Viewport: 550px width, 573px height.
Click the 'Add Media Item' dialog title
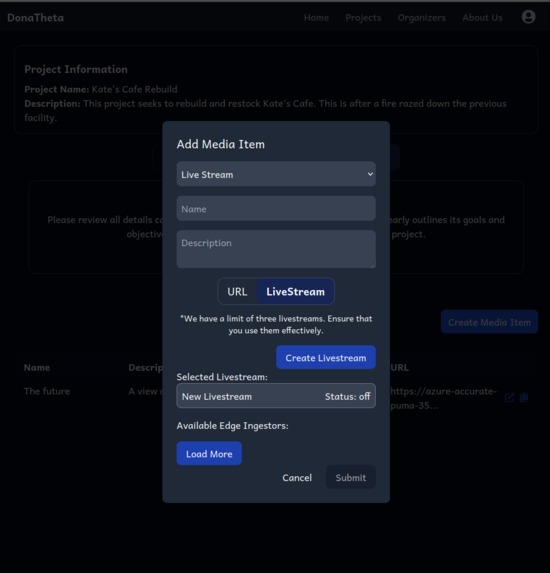pyautogui.click(x=220, y=144)
